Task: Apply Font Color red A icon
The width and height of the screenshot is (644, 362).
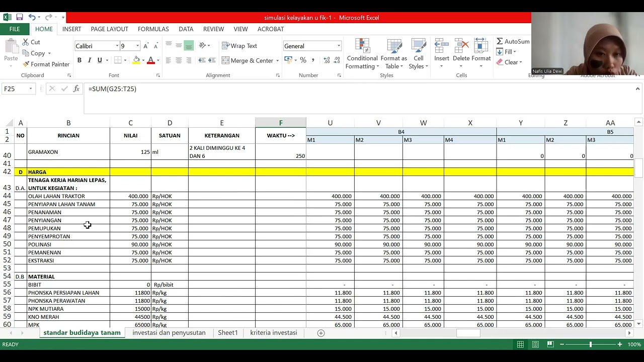Action: 150,60
